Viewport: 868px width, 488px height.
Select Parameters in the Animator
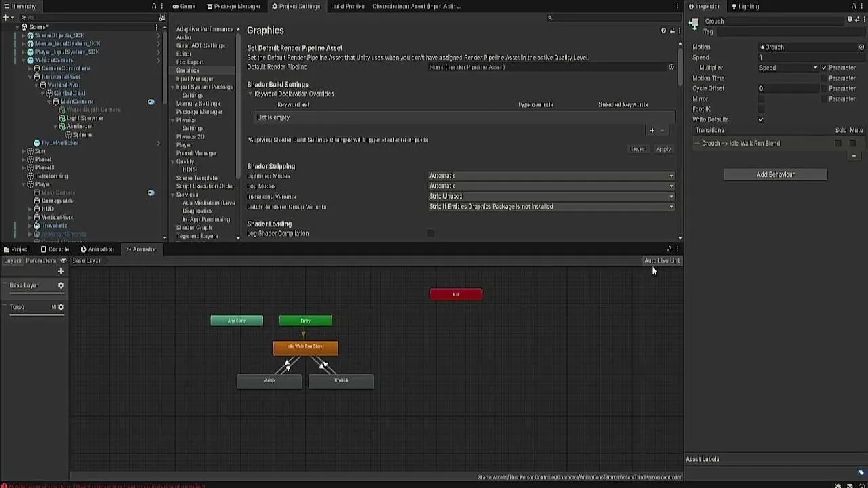(x=41, y=260)
